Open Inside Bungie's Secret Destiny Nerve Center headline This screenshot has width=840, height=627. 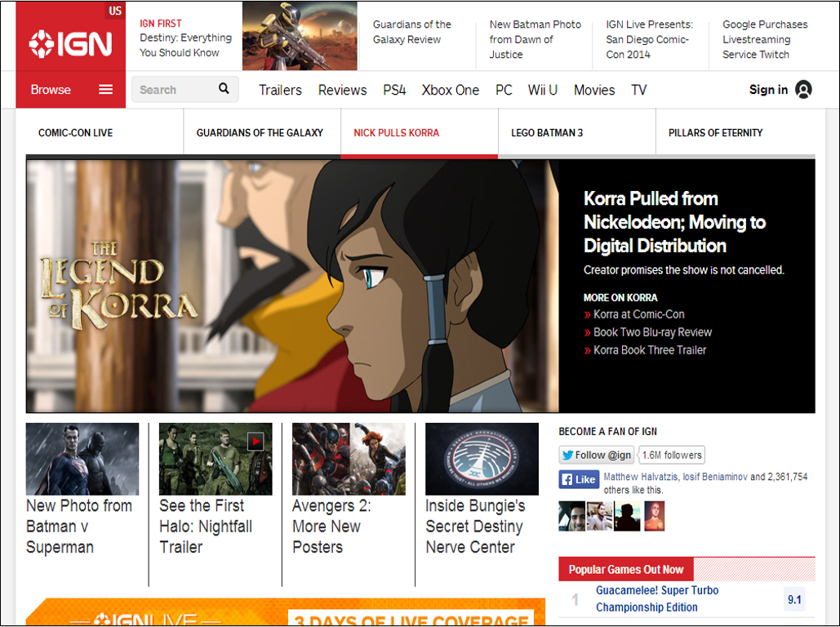475,527
